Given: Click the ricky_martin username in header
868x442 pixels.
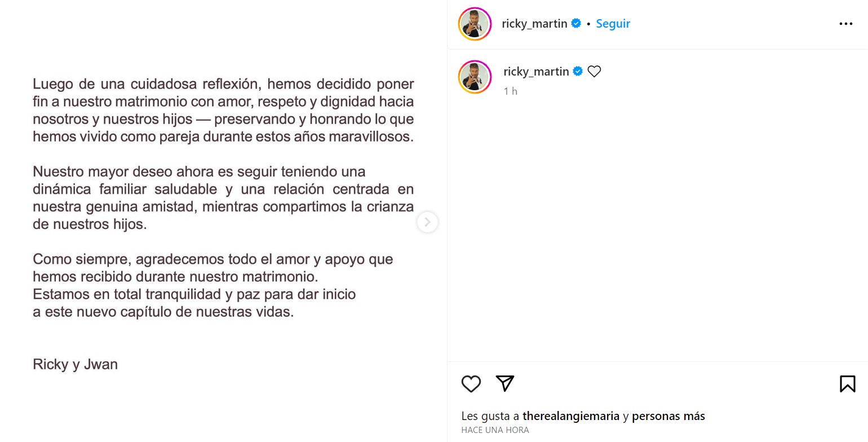Looking at the screenshot, I should [x=534, y=24].
